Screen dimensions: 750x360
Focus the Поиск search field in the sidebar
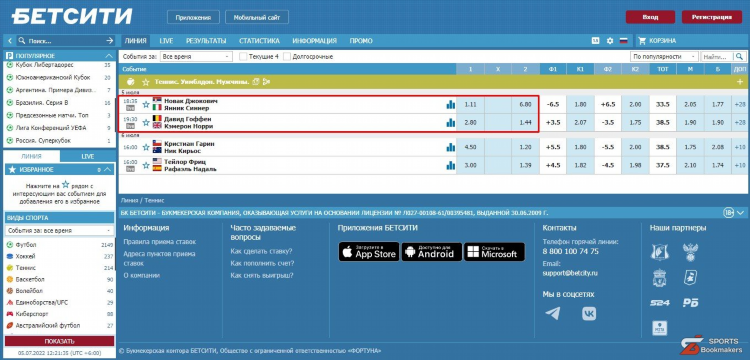[65, 41]
